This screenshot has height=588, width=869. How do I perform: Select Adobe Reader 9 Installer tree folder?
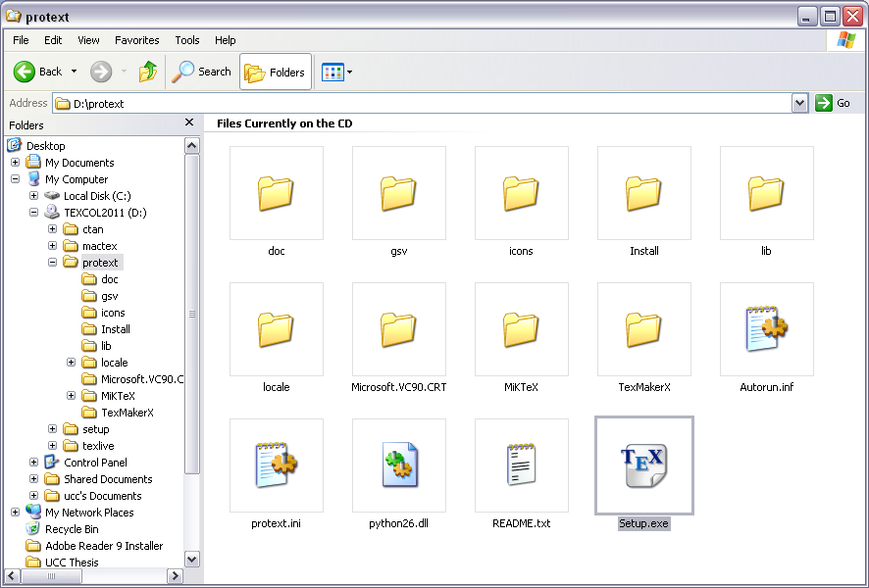[95, 545]
